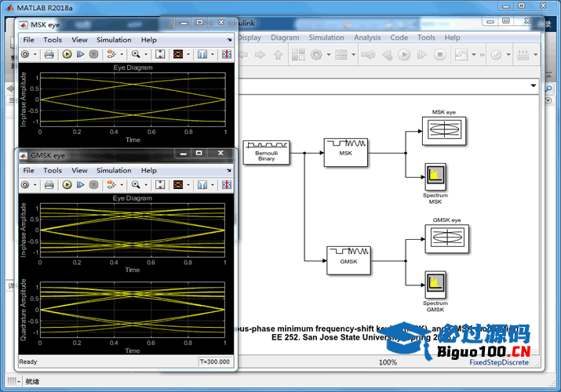Select the GMSK eye scope block
The height and width of the screenshot is (392, 561).
[447, 238]
